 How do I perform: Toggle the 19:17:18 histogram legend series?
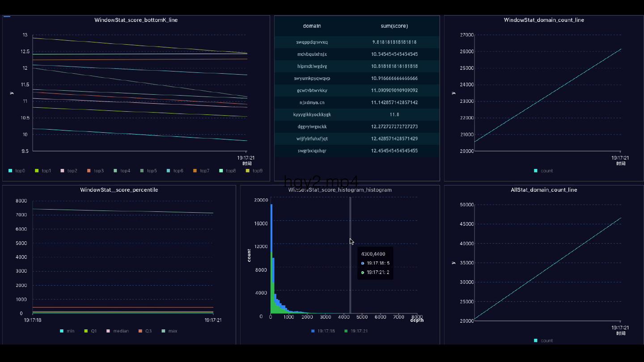coord(323,331)
